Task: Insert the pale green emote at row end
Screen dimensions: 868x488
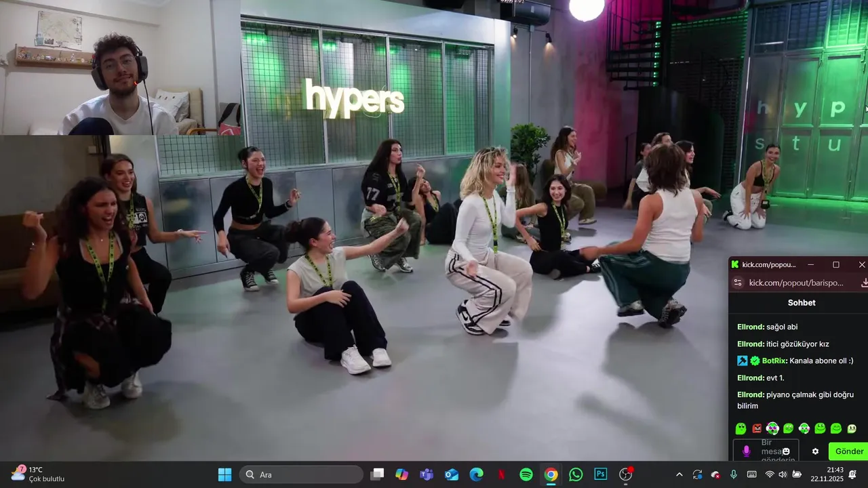Action: (x=852, y=428)
